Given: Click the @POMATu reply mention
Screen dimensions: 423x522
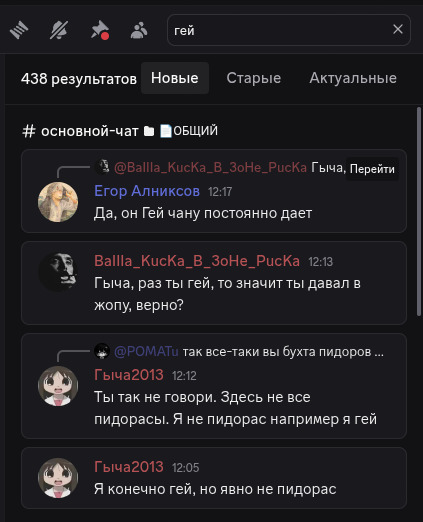Looking at the screenshot, I should [146, 351].
